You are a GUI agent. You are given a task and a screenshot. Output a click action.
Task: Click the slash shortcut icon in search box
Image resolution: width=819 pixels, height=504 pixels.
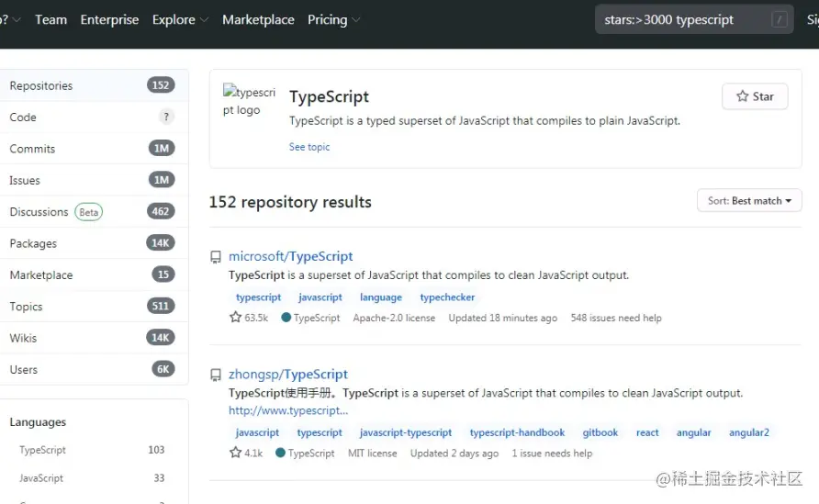(780, 19)
